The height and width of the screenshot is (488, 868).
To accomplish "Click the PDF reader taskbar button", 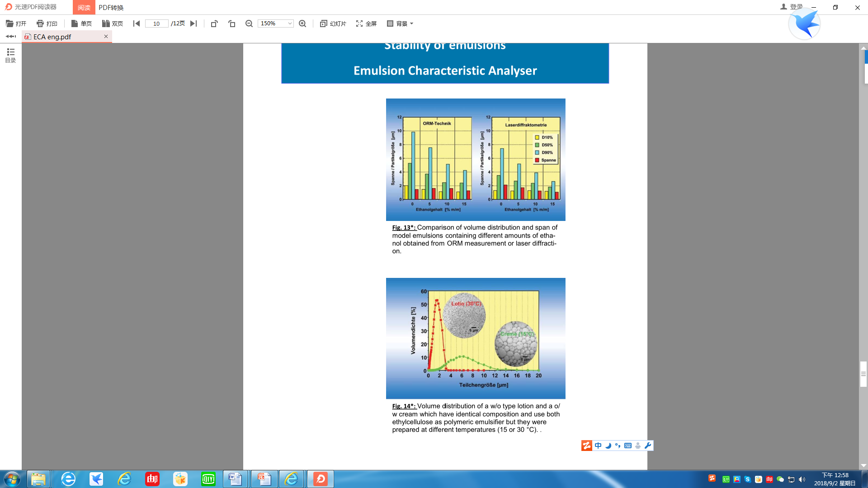I will [x=321, y=479].
